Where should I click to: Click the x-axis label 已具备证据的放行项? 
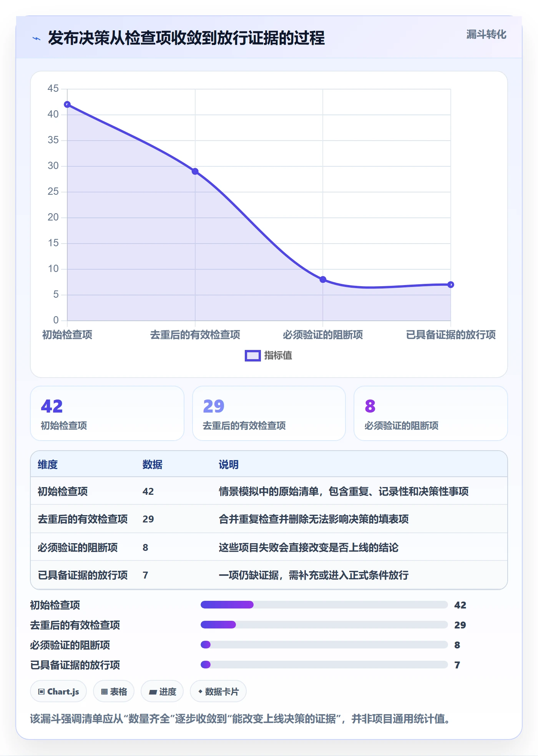[451, 335]
